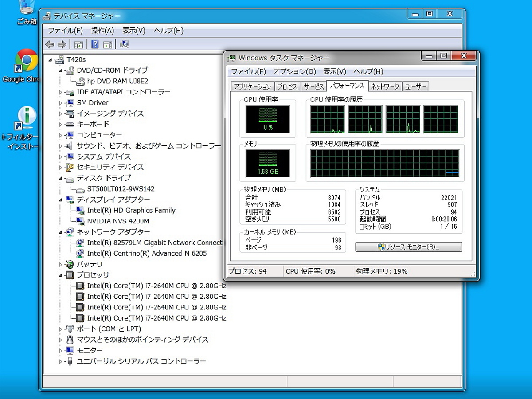Click the プロセッサ category chip icon
Image resolution: width=532 pixels, height=399 pixels.
[x=70, y=275]
